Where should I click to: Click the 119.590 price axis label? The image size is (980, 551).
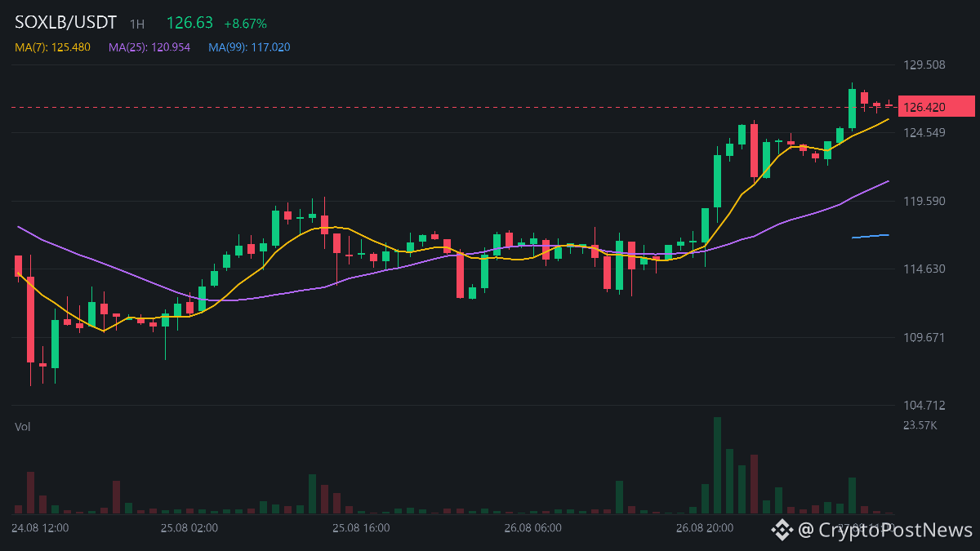[x=924, y=201]
